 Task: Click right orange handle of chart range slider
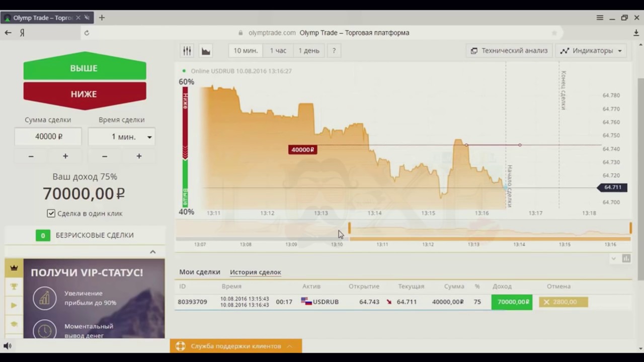pos(630,229)
